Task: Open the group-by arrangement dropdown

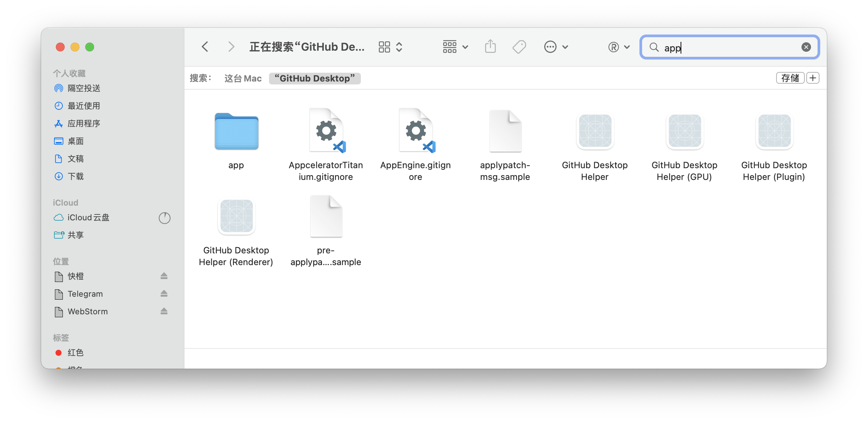Action: pyautogui.click(x=456, y=47)
